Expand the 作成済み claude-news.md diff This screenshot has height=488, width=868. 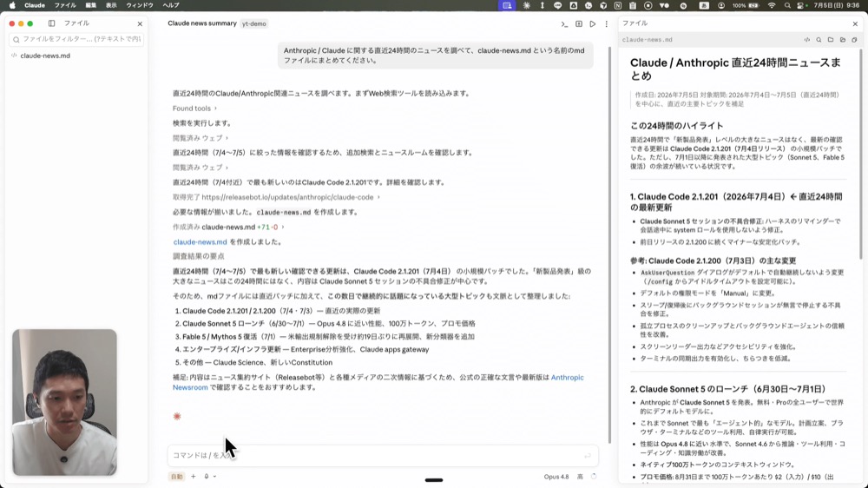[228, 228]
